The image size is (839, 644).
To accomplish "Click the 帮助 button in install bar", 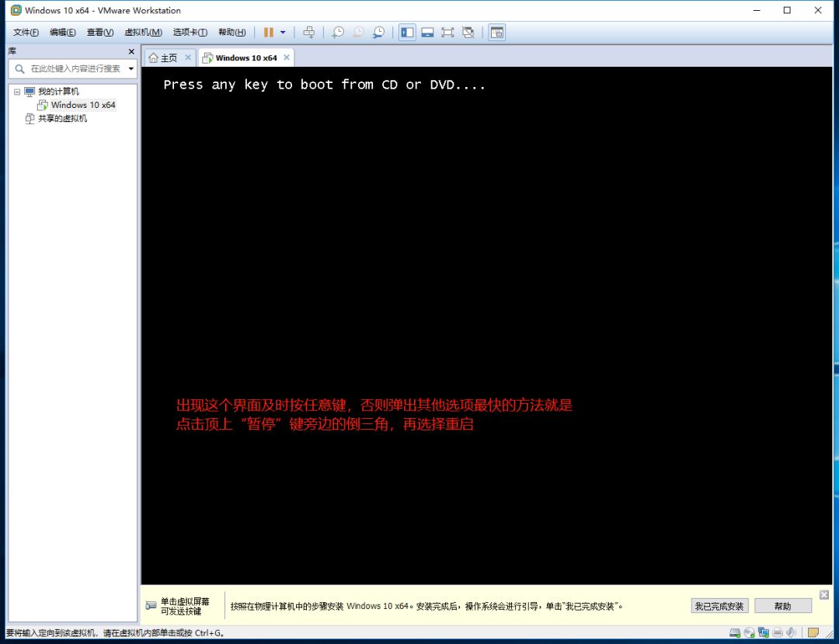I will [782, 606].
